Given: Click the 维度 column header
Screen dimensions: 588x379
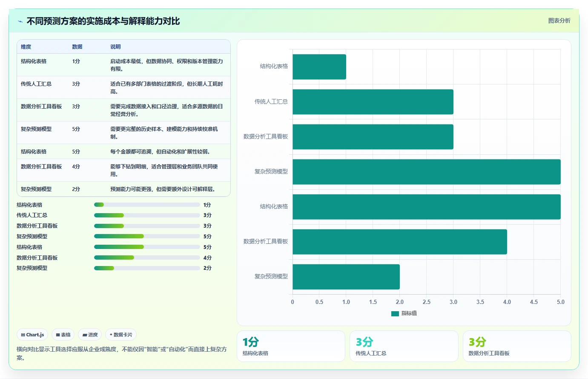Looking at the screenshot, I should [26, 47].
